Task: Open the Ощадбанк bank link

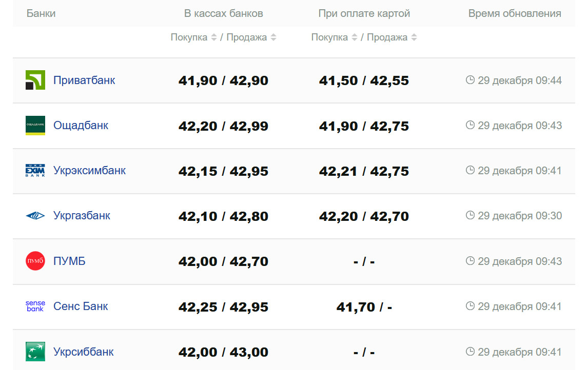Action: (81, 126)
